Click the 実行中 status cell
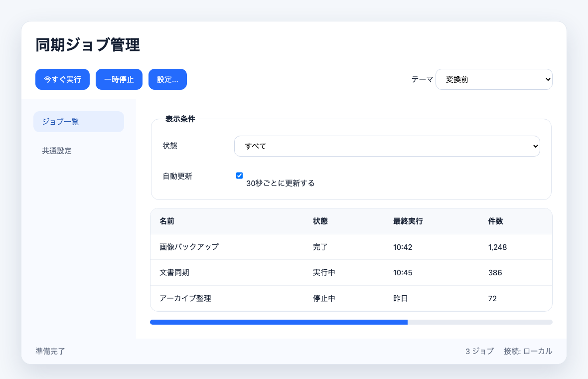Screen dimensions: 588x379 [x=324, y=272]
